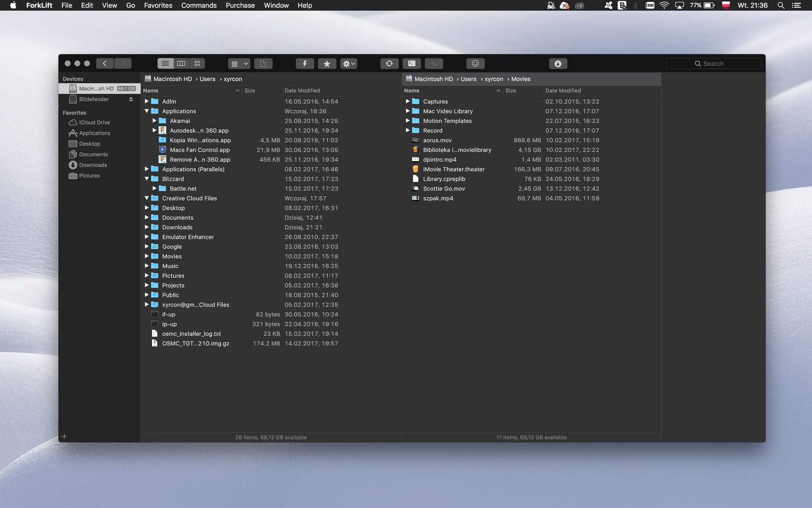812x508 pixels.
Task: Select Macintosh HD in Devices sidebar
Action: click(x=99, y=88)
